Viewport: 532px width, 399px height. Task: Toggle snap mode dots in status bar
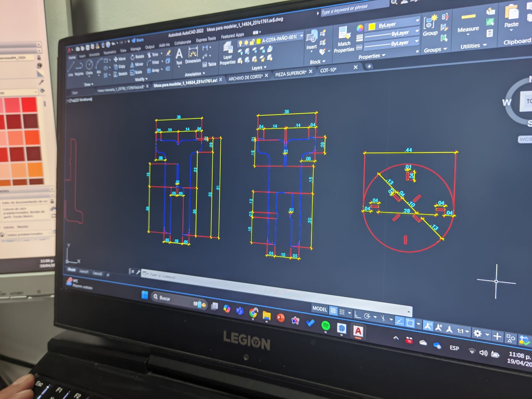(342, 311)
